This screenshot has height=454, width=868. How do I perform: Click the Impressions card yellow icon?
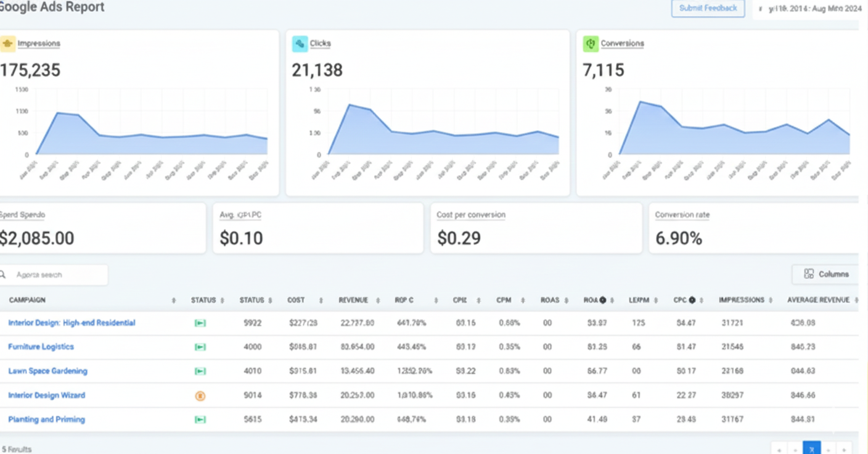pyautogui.click(x=7, y=44)
